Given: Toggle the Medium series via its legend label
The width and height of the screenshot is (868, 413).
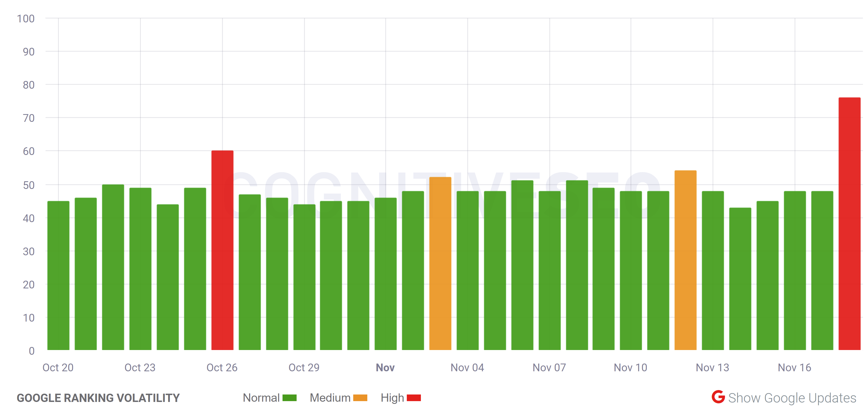Looking at the screenshot, I should click(x=330, y=398).
